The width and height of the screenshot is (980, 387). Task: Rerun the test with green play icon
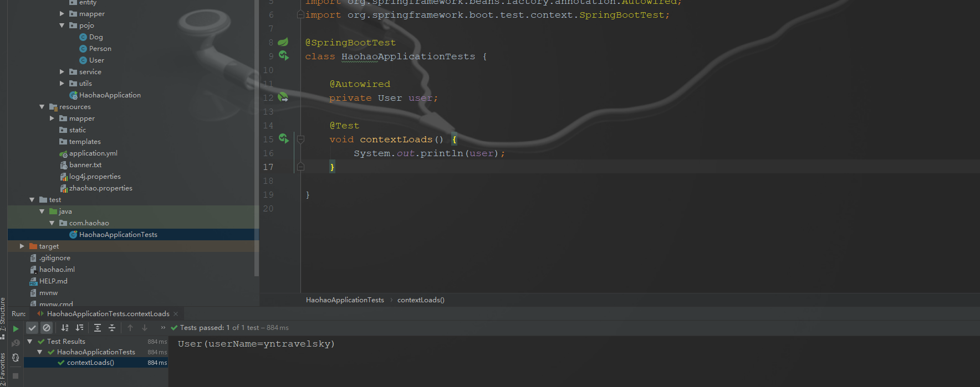tap(16, 328)
